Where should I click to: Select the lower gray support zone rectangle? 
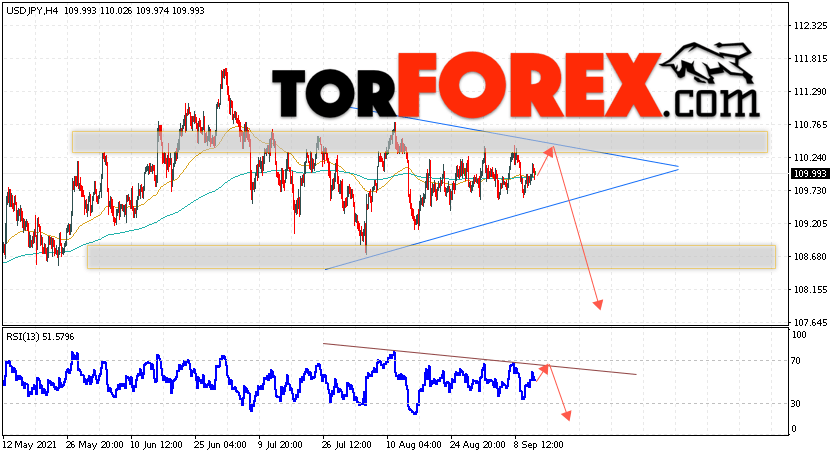[431, 257]
